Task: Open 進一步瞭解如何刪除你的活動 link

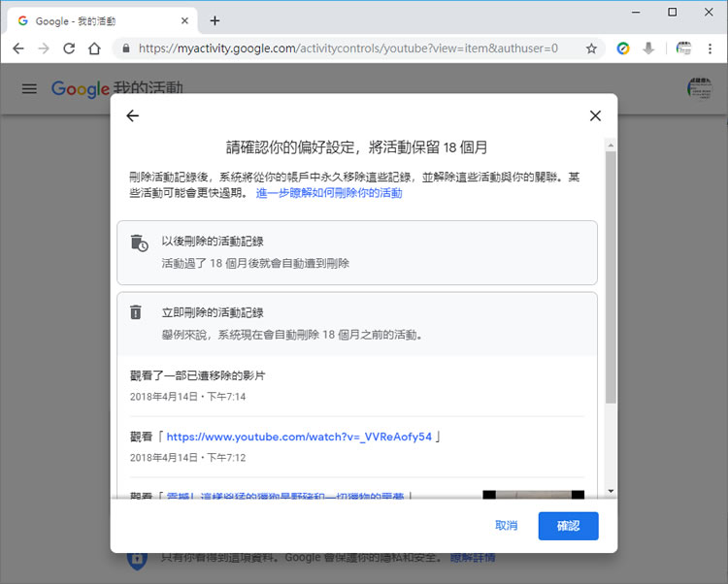Action: pyautogui.click(x=329, y=193)
